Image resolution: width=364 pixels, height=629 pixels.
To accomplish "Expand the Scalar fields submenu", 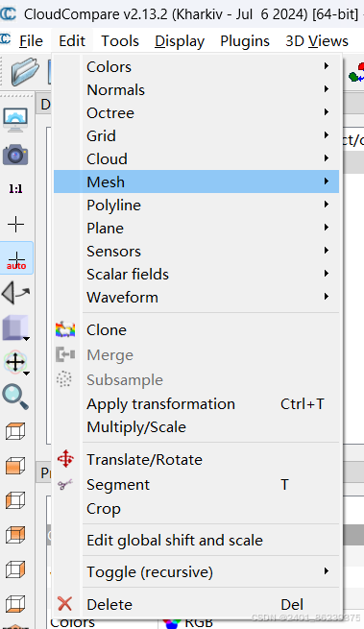I will click(x=196, y=274).
